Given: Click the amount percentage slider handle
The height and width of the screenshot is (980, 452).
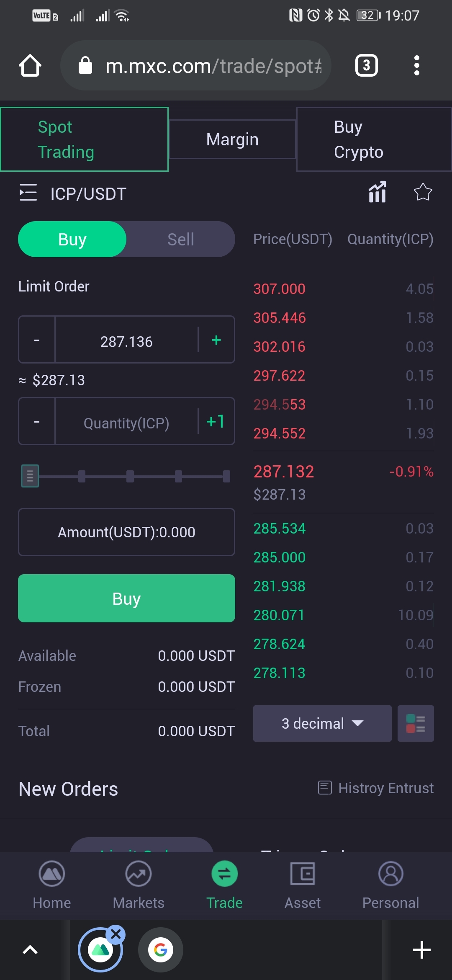Looking at the screenshot, I should (x=30, y=476).
